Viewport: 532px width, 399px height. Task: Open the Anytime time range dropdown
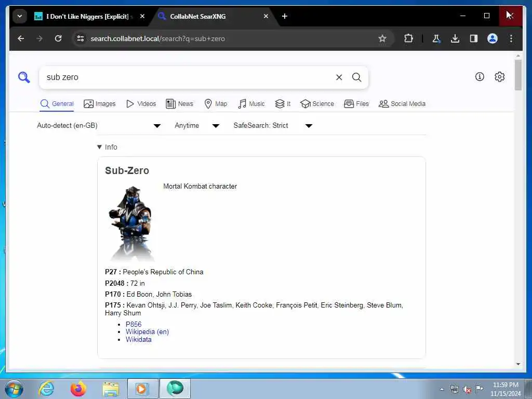point(197,126)
